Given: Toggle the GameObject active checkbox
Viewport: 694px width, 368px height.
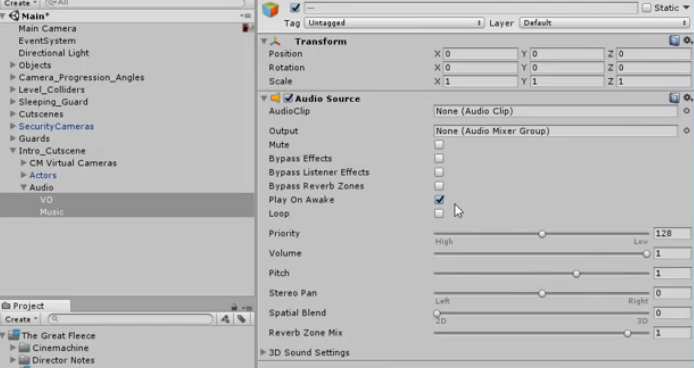Looking at the screenshot, I should pyautogui.click(x=295, y=8).
